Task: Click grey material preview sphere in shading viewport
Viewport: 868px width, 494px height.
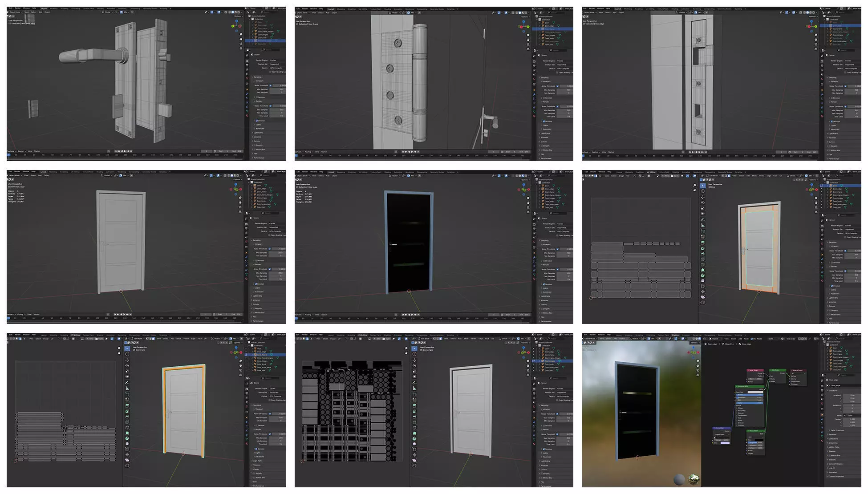Action: [x=679, y=479]
